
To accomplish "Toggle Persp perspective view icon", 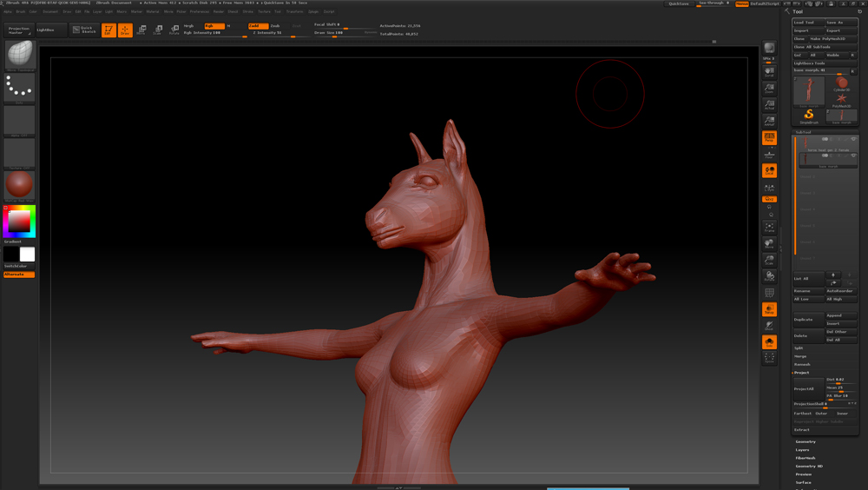I will tap(769, 138).
